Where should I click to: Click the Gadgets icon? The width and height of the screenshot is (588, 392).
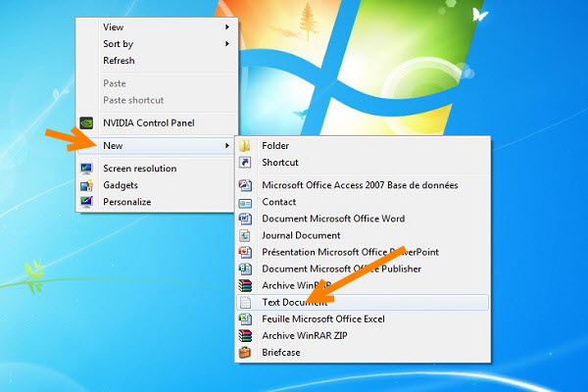pos(86,185)
